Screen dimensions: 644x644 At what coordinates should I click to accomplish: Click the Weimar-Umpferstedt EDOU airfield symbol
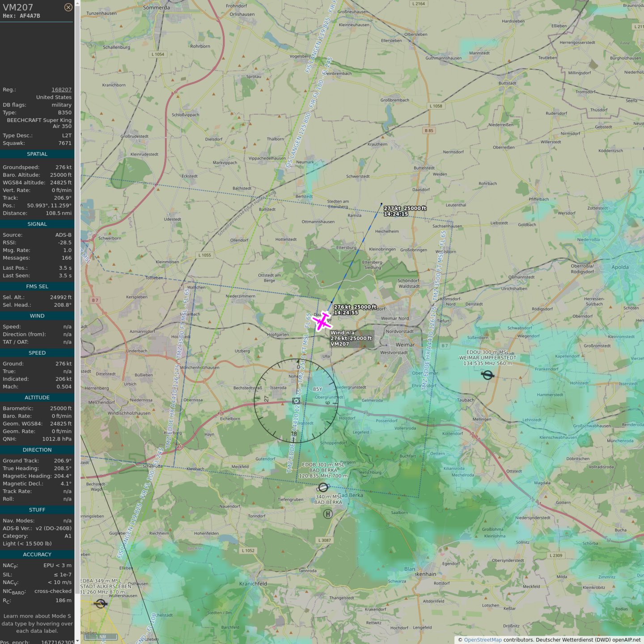pyautogui.click(x=487, y=375)
